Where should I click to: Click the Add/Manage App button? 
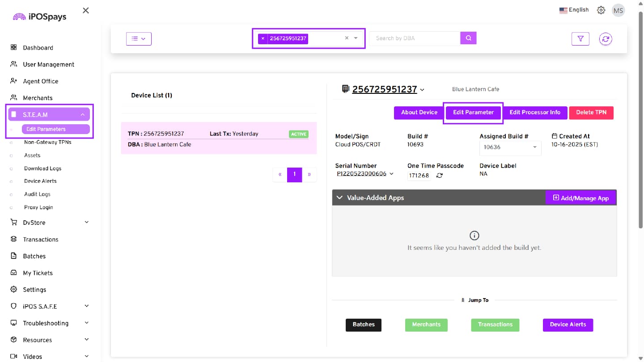point(580,198)
